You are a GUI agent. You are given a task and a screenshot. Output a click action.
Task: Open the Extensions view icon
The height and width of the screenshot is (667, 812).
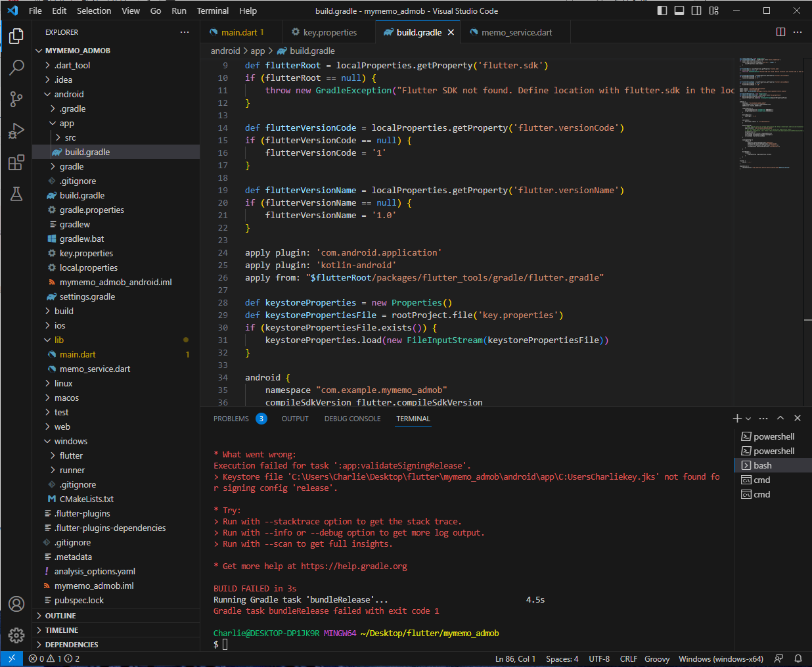click(x=16, y=162)
